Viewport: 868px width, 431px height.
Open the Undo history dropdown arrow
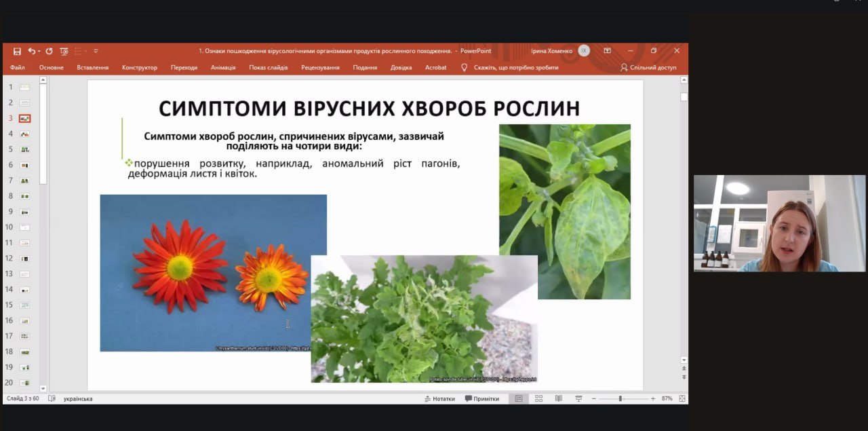39,51
